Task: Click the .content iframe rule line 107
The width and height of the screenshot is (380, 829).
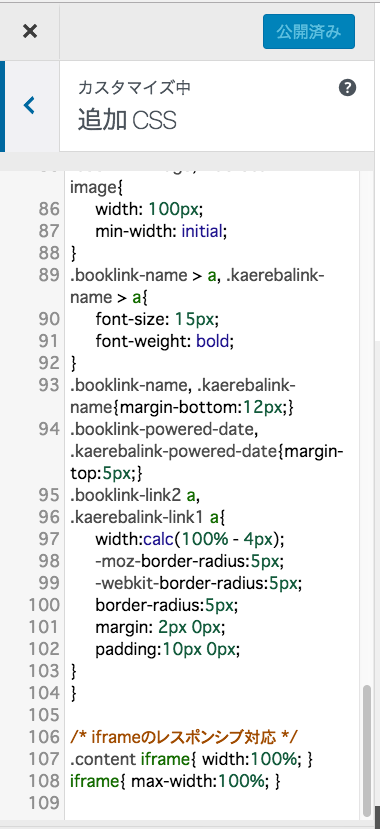Action: (x=192, y=759)
